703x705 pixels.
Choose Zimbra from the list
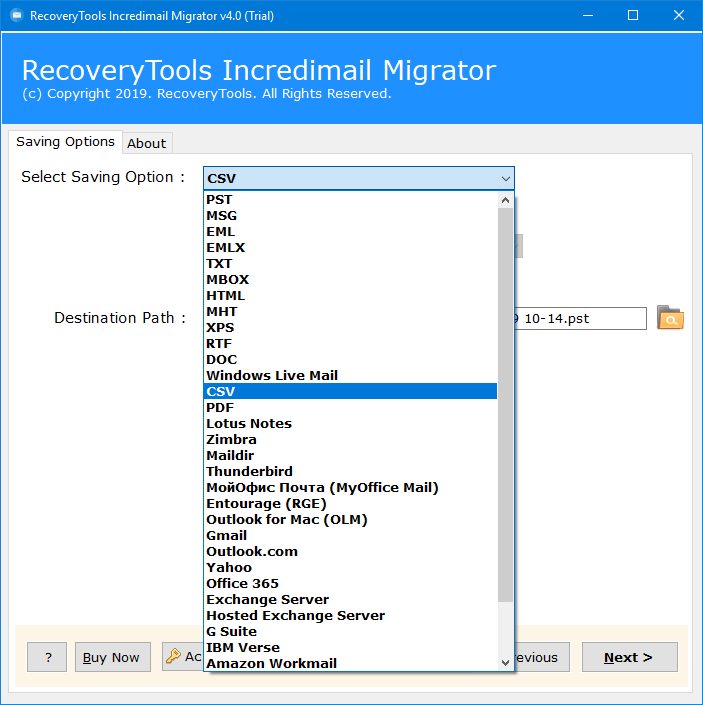350,439
